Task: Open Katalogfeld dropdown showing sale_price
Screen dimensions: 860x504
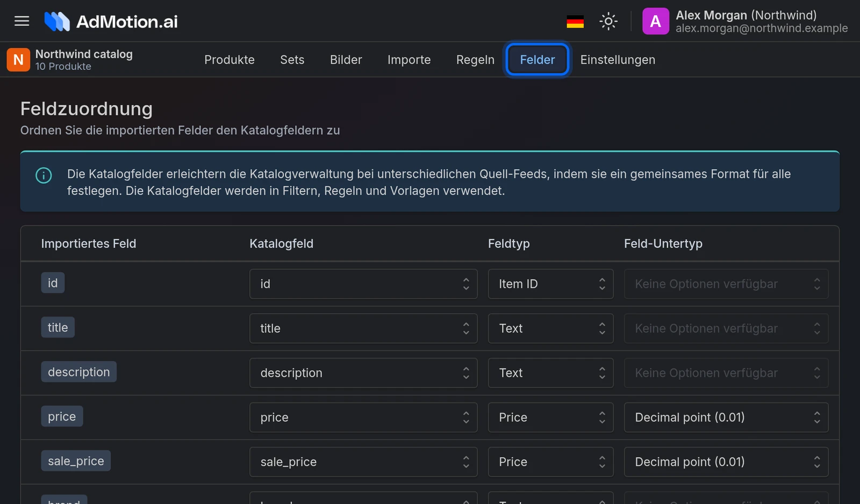Action: coord(363,462)
